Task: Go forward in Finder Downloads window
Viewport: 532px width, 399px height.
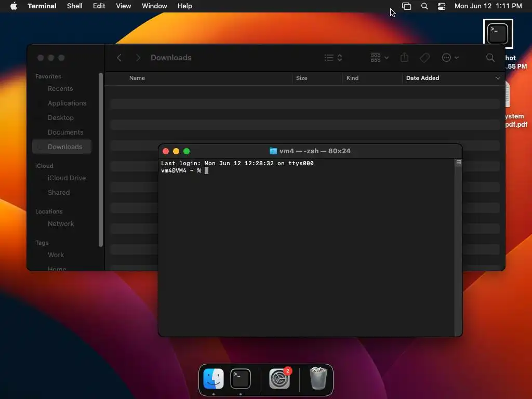Action: (138, 58)
